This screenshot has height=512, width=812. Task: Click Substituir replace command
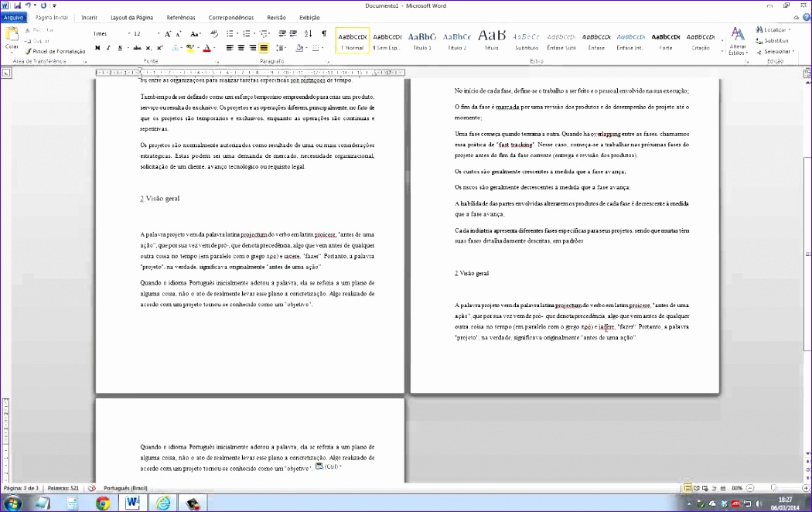pos(772,41)
